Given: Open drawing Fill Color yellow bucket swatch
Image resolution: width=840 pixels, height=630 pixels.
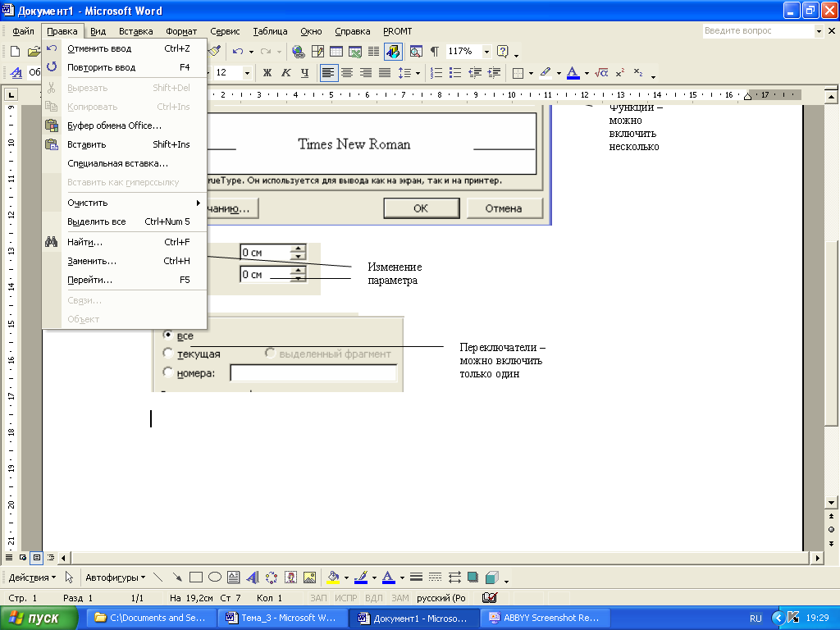Looking at the screenshot, I should 333,577.
